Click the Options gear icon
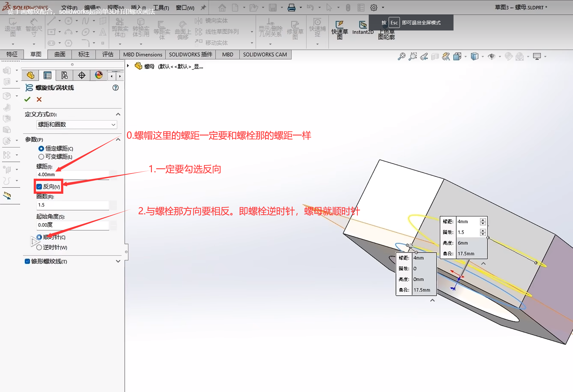Screen dimensions: 573x392 click(374, 7)
